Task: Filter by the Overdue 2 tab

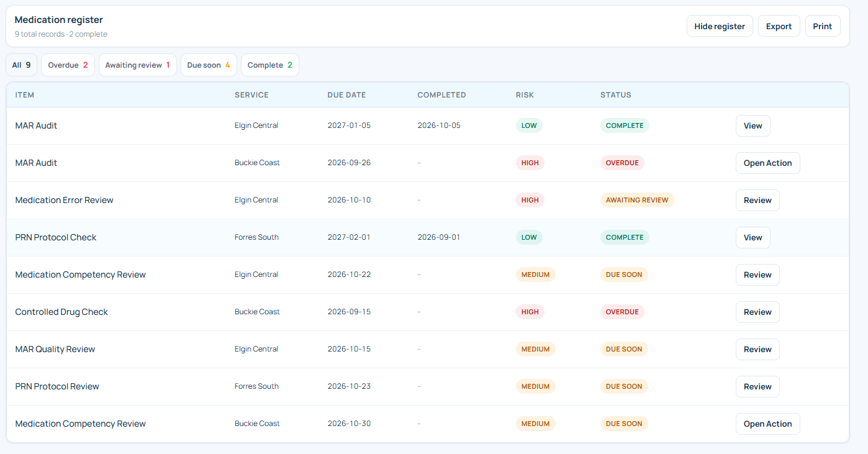Action: pyautogui.click(x=68, y=65)
